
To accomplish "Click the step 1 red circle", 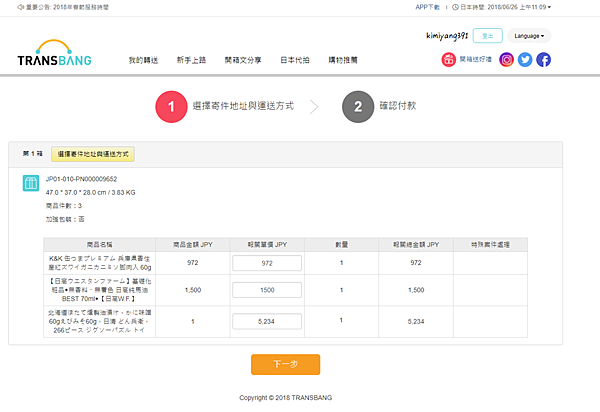I will [171, 106].
